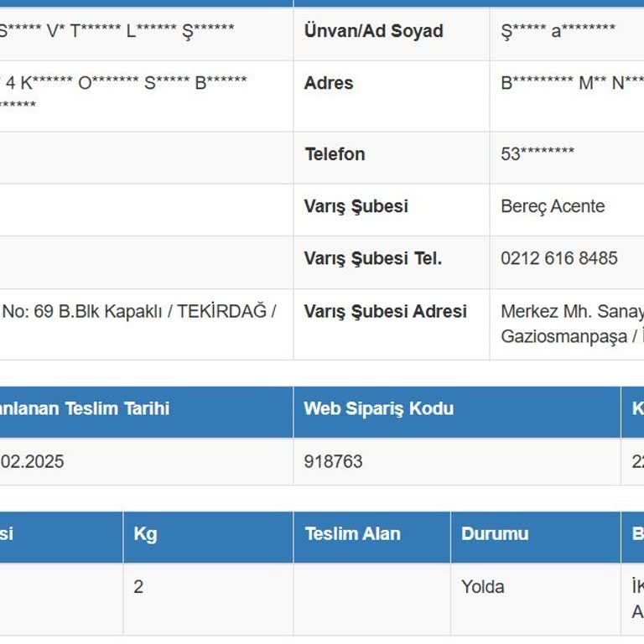644x644 pixels.
Task: Click the 'No: 69 B.Blk Kapaklı / TEKİRDAĞ' address
Action: (x=135, y=311)
